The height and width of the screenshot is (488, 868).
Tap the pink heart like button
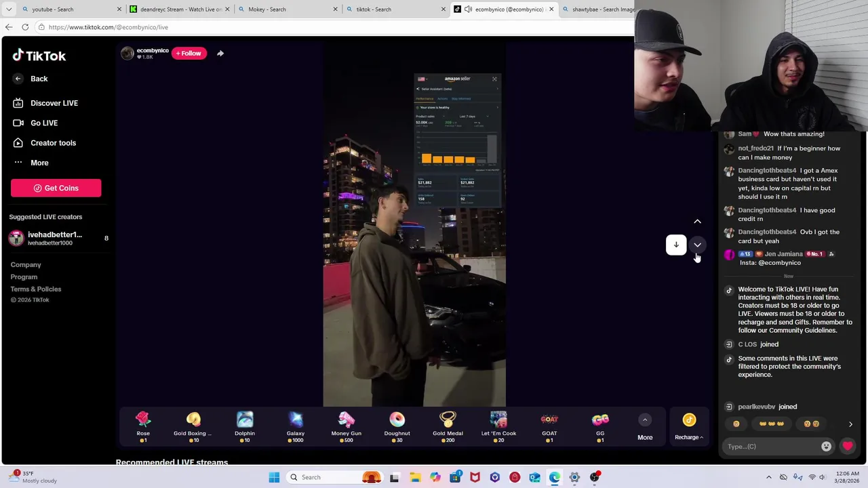pyautogui.click(x=848, y=446)
